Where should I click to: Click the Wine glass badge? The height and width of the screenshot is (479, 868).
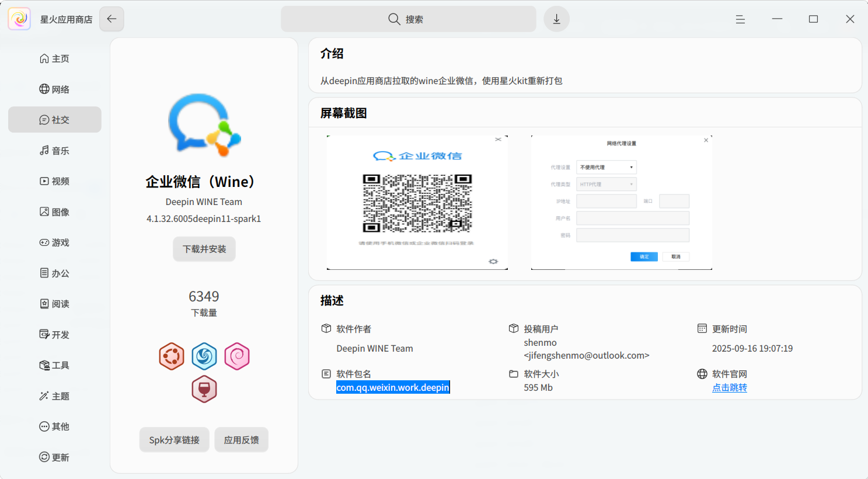pyautogui.click(x=204, y=389)
